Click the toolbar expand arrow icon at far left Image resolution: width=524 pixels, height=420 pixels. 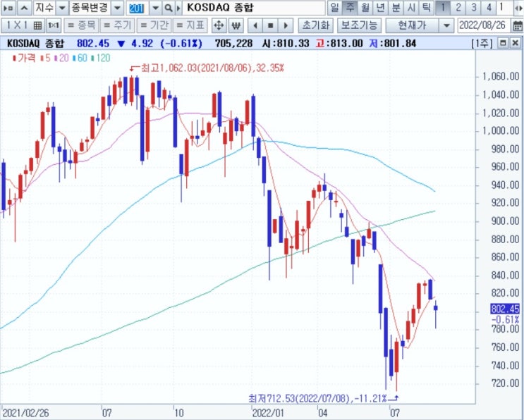point(8,8)
